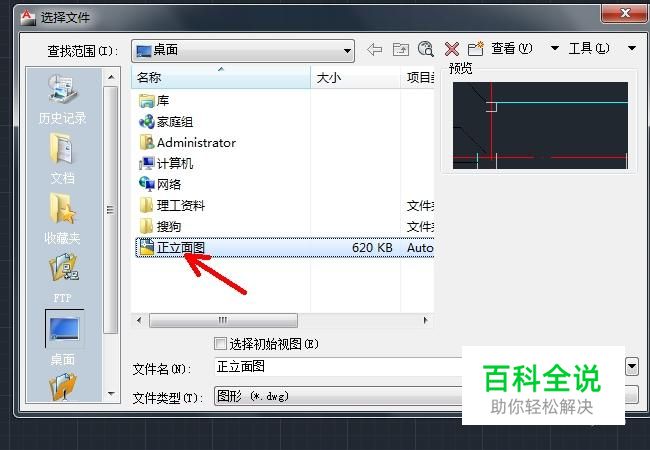The width and height of the screenshot is (650, 450).
Task: Click the sidebar scroll up arrow
Action: click(x=111, y=77)
